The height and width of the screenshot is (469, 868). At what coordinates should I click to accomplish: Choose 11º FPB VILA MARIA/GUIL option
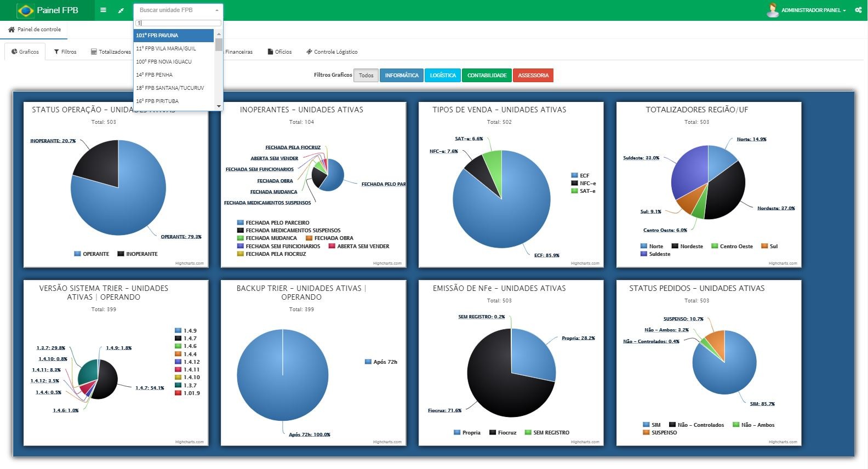[174, 49]
